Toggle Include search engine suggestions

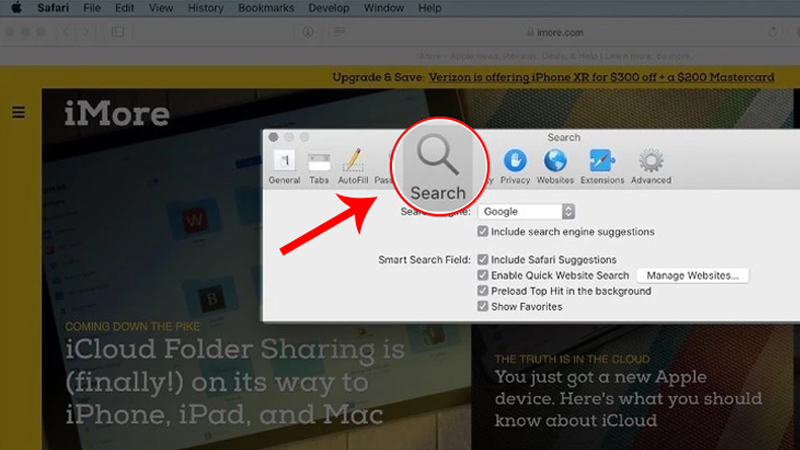(x=483, y=232)
